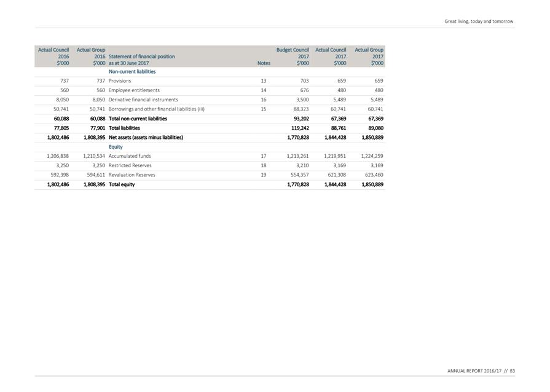The height and width of the screenshot is (392, 550).
Task: Click the "Total liabilities" row label
Action: 124,128
